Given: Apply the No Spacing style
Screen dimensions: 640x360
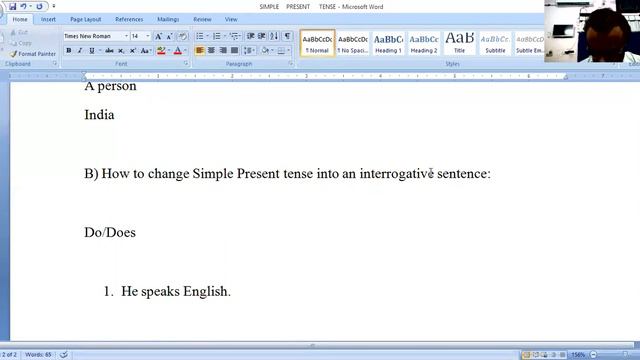Looking at the screenshot, I should point(353,43).
